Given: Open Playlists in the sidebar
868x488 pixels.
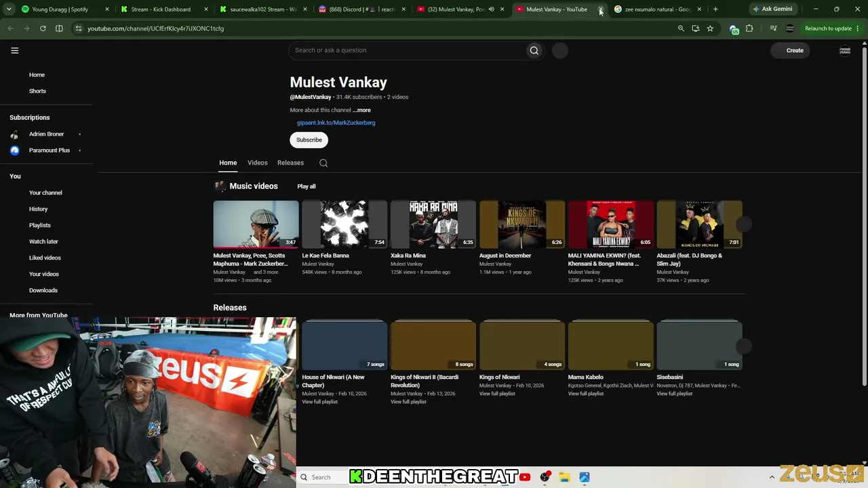Looking at the screenshot, I should tap(40, 225).
